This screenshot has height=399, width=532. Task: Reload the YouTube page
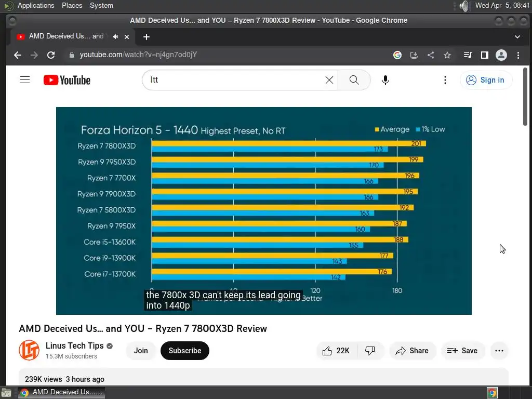(x=51, y=55)
